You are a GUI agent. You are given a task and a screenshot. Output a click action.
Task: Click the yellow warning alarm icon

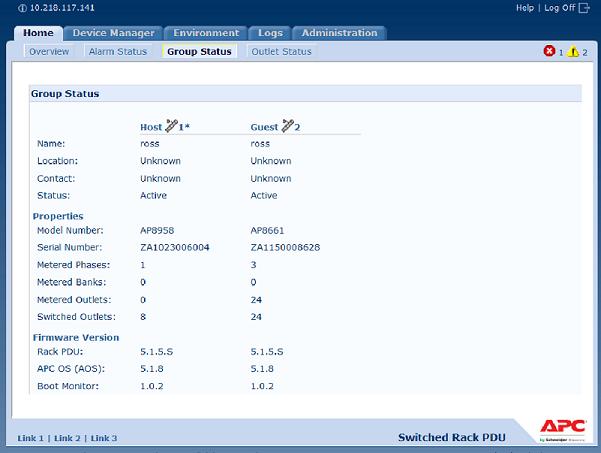click(x=573, y=51)
